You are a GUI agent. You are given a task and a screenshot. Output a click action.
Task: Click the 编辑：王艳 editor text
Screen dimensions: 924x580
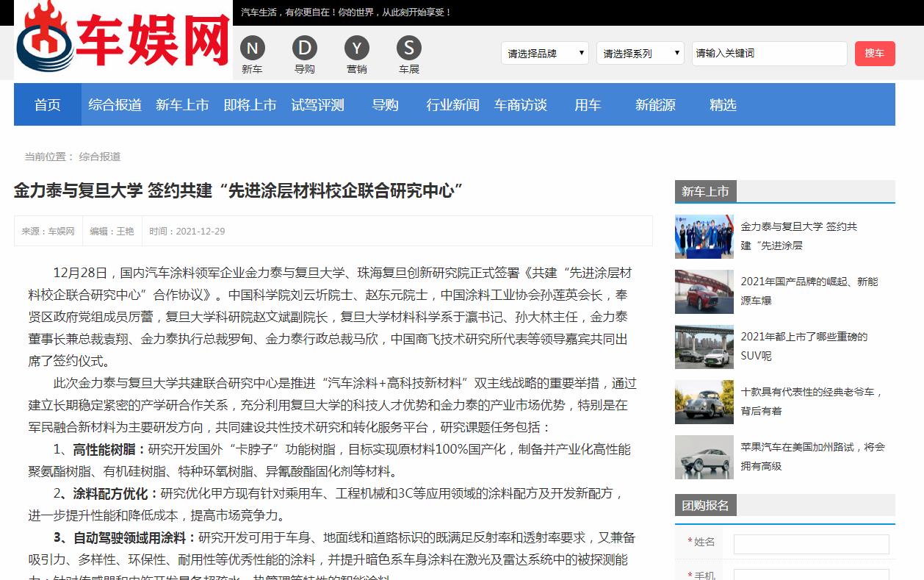click(112, 231)
